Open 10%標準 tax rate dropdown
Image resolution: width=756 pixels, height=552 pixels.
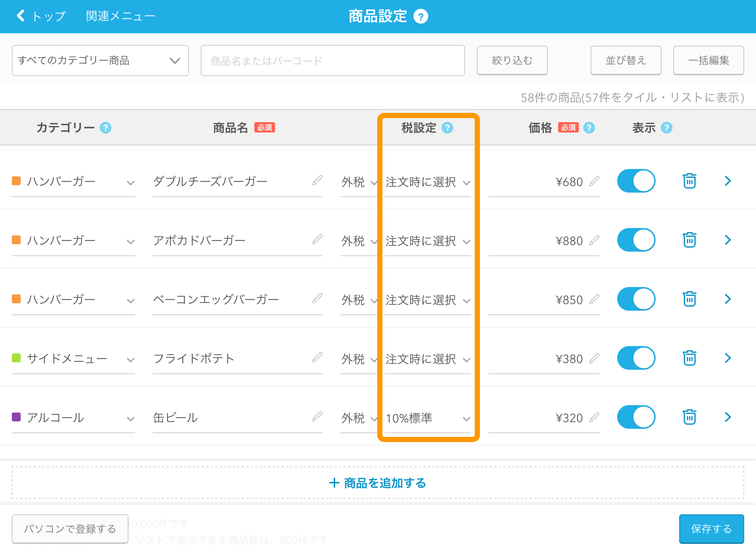click(428, 418)
